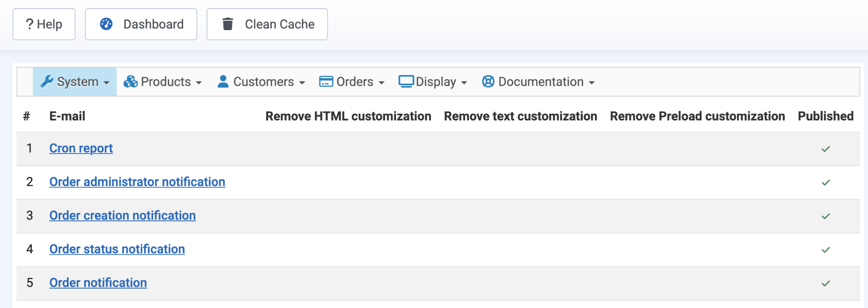Toggle published checkmark for Cron report

click(x=826, y=149)
